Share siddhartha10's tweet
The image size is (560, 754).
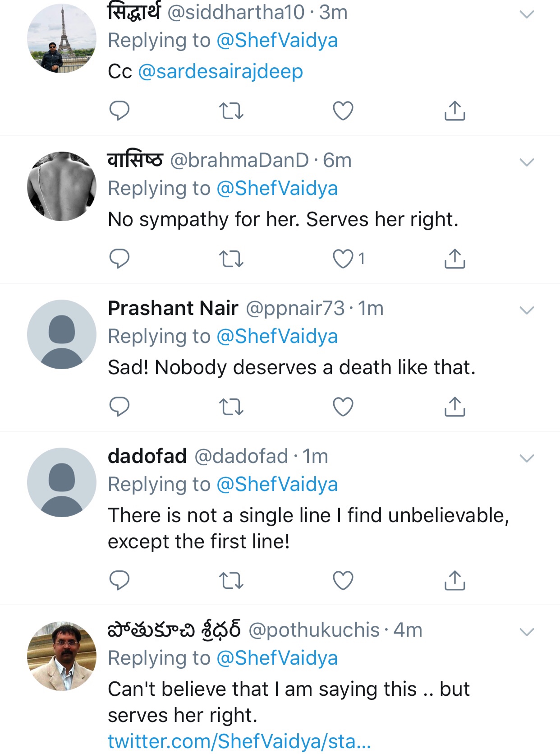454,111
